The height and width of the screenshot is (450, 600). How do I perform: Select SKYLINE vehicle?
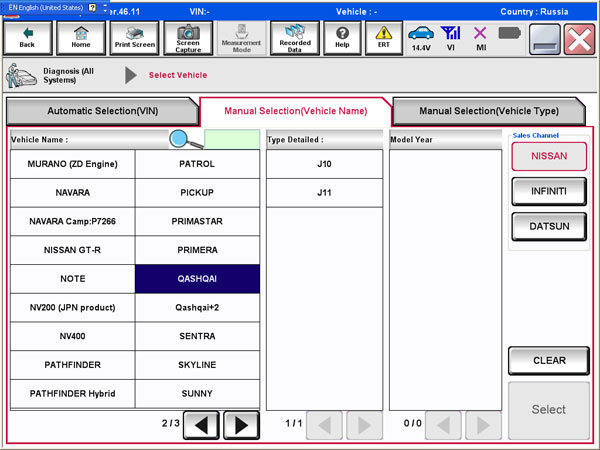click(x=197, y=365)
